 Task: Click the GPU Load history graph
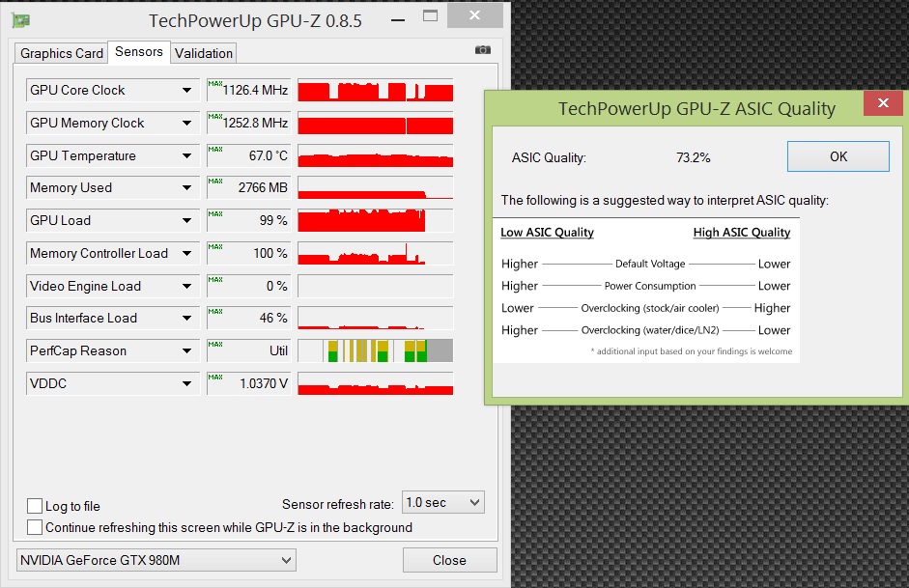click(376, 221)
